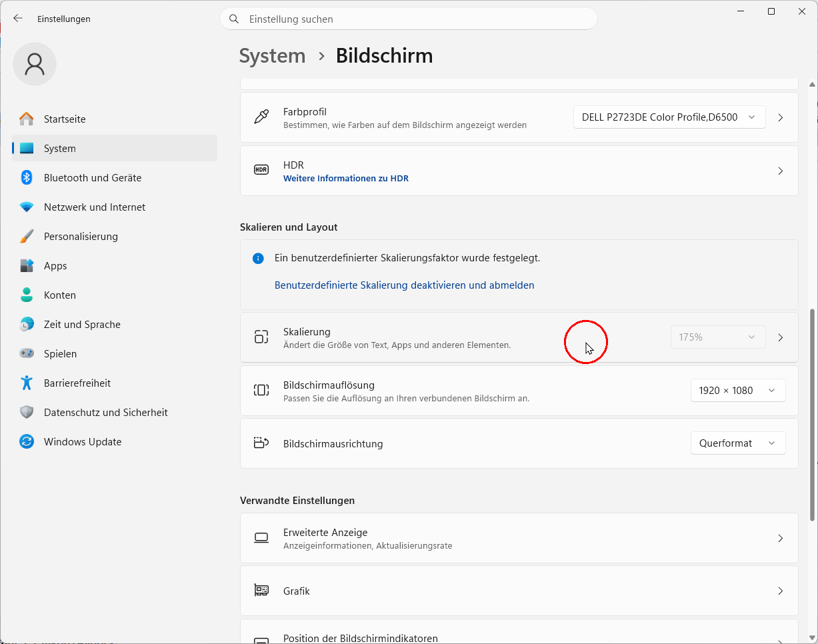Open Erweiterte Anzeige via its chevron

781,538
